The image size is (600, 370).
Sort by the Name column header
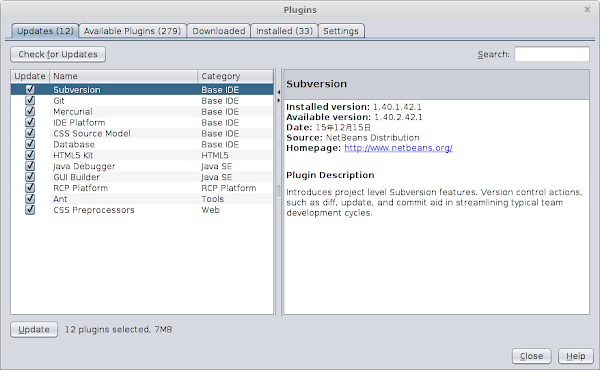(x=124, y=76)
